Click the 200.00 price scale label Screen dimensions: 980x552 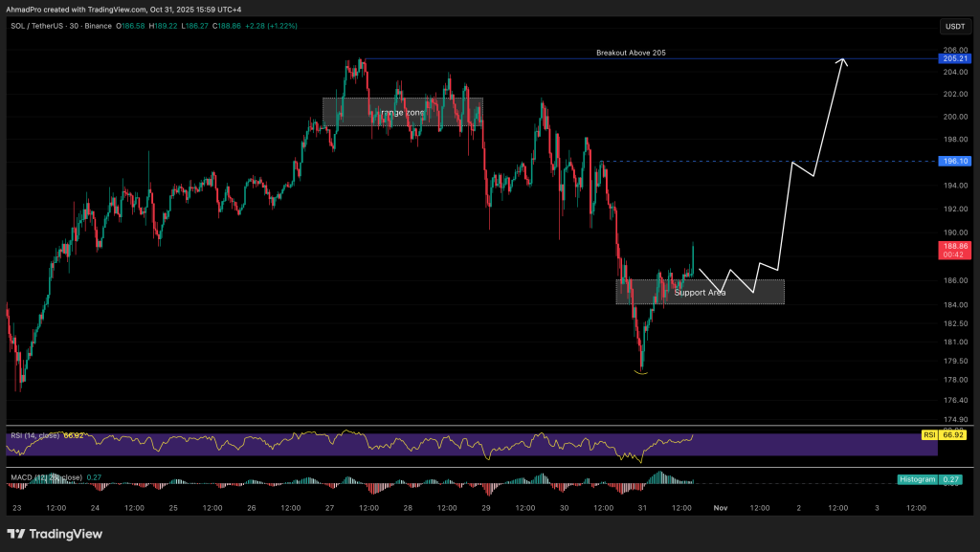(954, 117)
